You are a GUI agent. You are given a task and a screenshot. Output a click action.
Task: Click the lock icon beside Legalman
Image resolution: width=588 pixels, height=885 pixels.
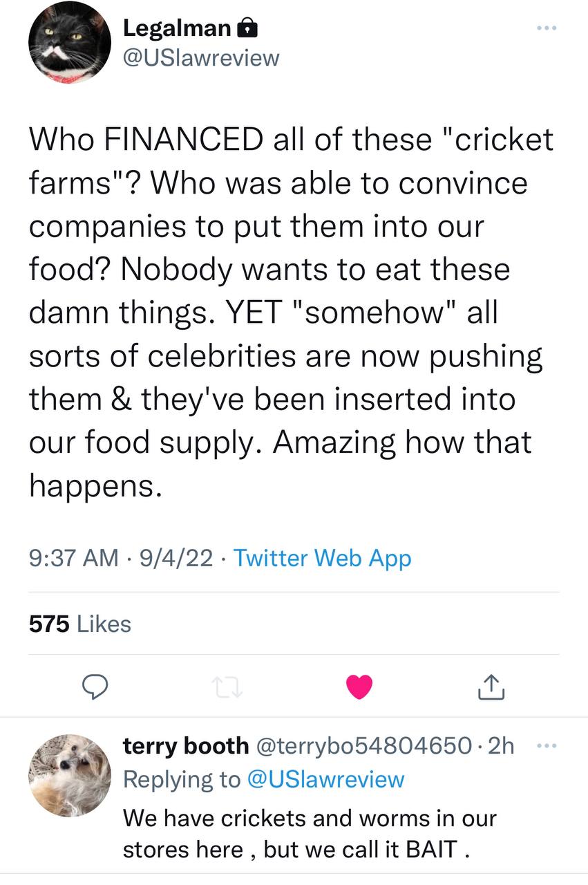click(247, 28)
